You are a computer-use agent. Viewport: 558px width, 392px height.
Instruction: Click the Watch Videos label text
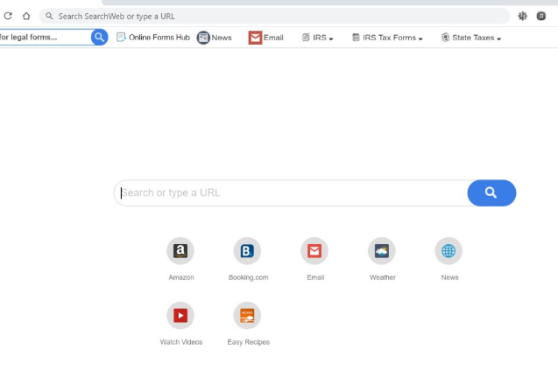click(181, 342)
